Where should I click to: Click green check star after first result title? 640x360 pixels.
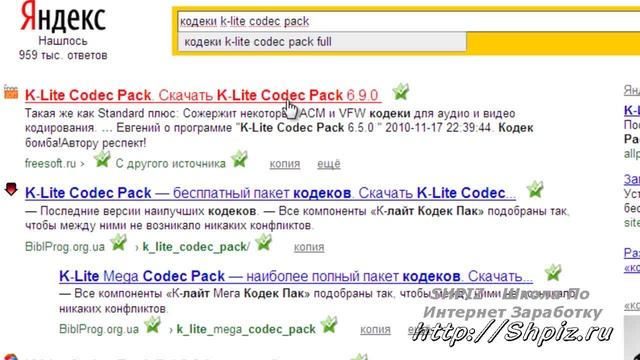pos(401,91)
